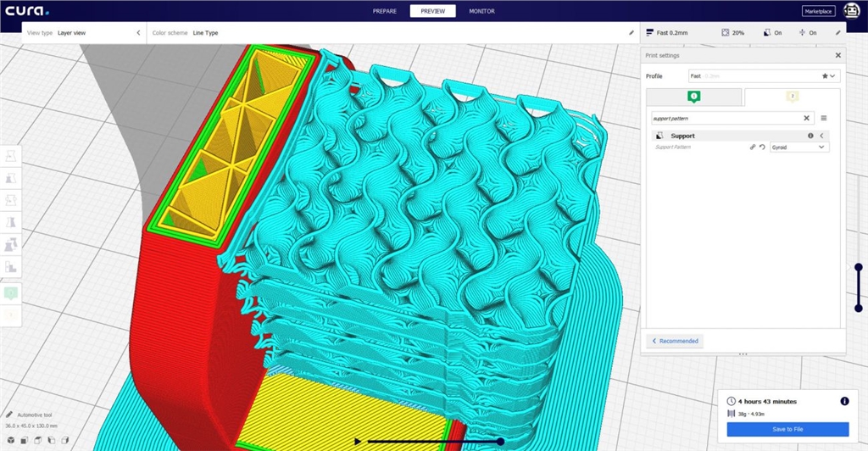Screen dimensions: 868x451
Task: Click the print time info icon
Action: pos(844,401)
